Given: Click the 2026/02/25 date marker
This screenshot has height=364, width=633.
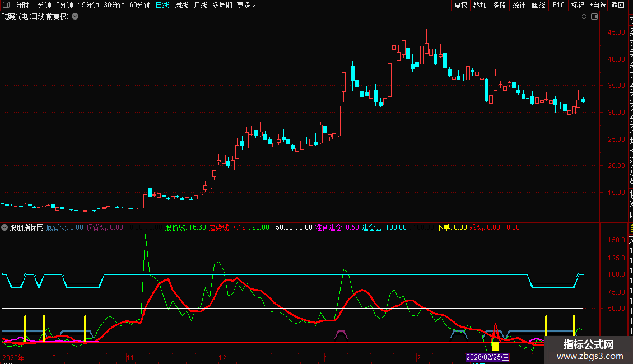Looking at the screenshot, I should (x=488, y=357).
